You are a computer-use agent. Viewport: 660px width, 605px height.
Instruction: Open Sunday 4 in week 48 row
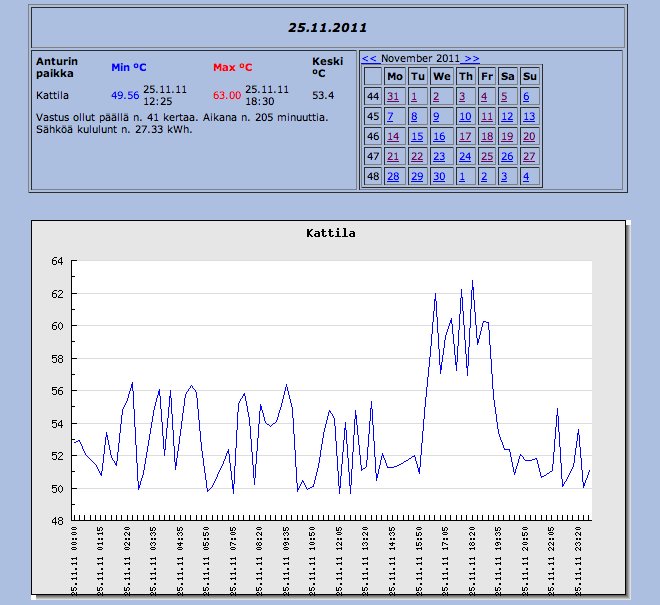tap(528, 177)
